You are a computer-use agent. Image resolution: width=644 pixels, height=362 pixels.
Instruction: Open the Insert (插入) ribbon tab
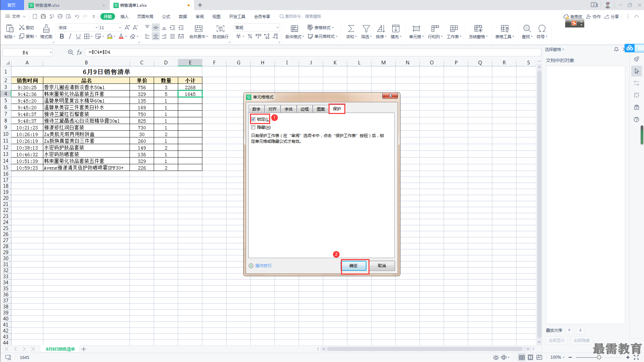pyautogui.click(x=125, y=16)
